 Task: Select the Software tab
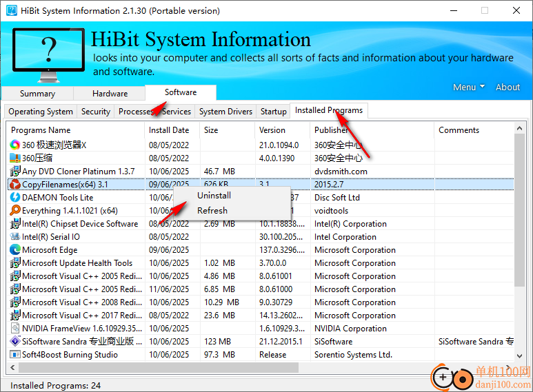[x=181, y=92]
